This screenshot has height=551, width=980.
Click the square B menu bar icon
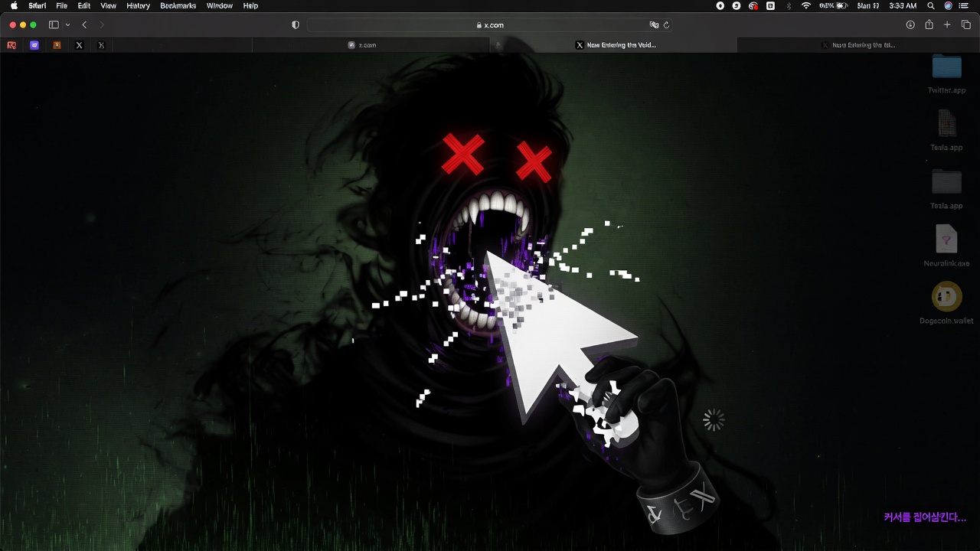770,5
